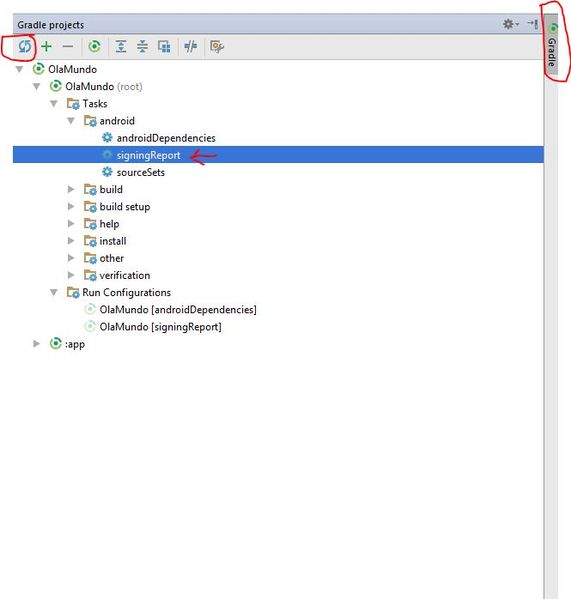The image size is (571, 599).
Task: Click the Gradle projects panel title
Action: click(x=50, y=25)
